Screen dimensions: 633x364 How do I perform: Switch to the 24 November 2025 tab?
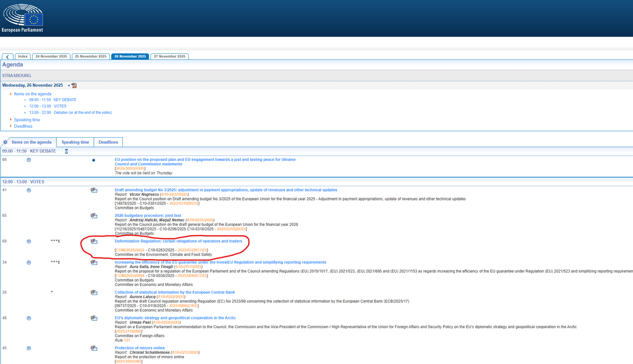[51, 56]
